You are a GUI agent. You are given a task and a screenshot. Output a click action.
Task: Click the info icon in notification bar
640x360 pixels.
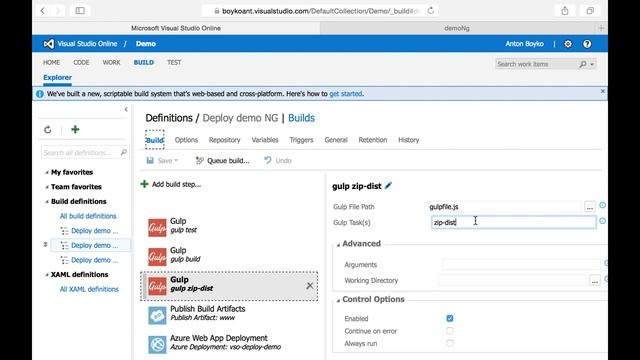click(x=40, y=94)
